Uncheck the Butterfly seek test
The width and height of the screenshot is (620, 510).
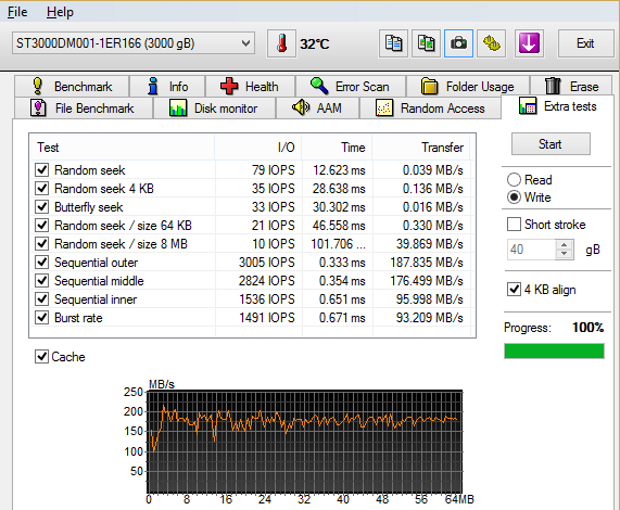click(42, 206)
